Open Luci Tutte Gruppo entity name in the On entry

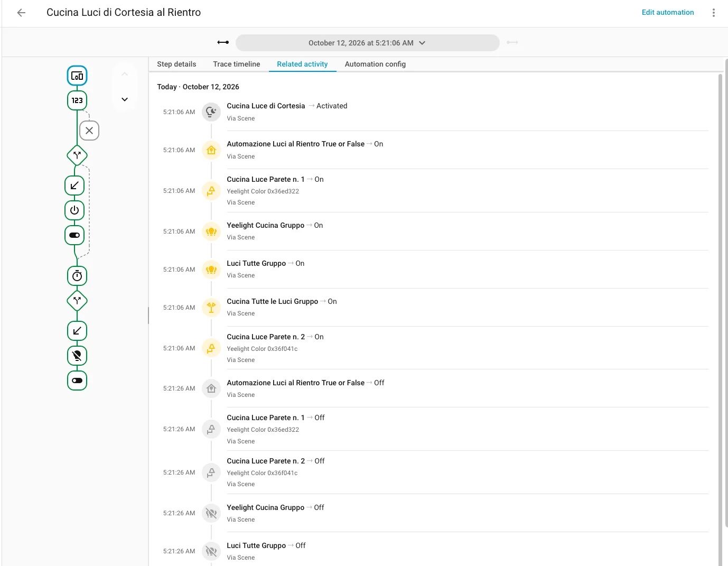click(x=256, y=263)
